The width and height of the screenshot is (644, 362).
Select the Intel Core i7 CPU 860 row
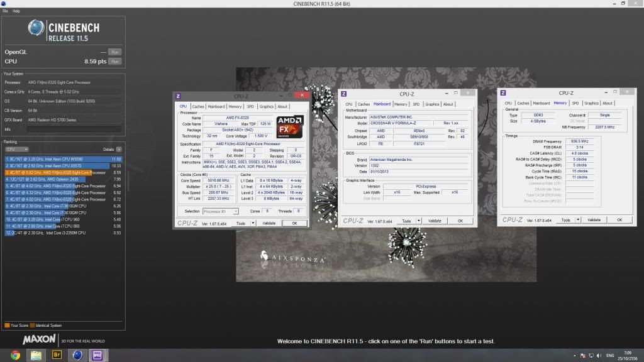[64, 226]
